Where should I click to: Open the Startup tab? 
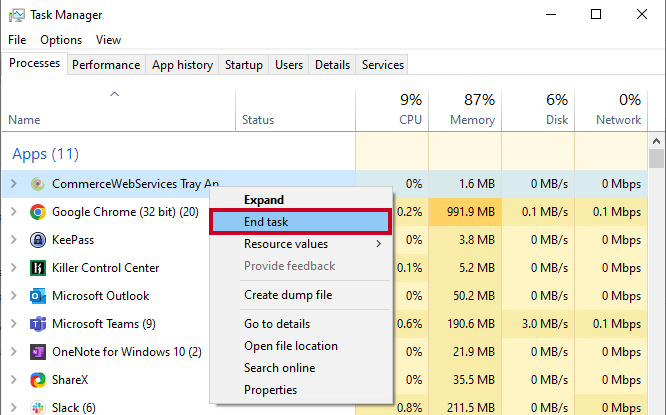(x=244, y=65)
